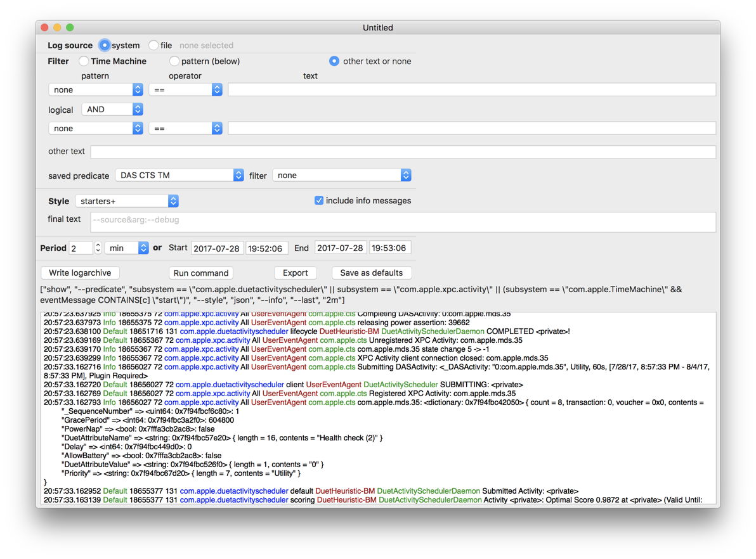Click the Start time field showing 19:52:06

pyautogui.click(x=266, y=248)
